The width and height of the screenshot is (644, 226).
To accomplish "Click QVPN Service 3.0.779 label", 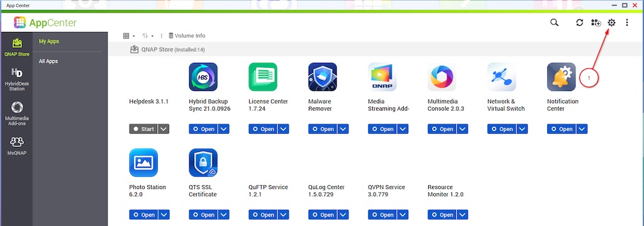I will [387, 191].
